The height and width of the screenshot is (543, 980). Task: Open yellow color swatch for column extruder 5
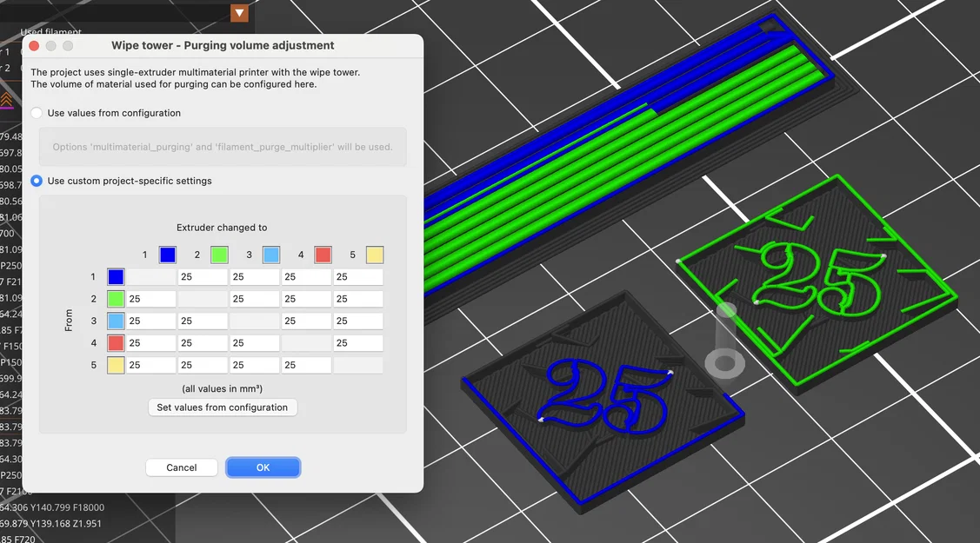click(x=375, y=255)
